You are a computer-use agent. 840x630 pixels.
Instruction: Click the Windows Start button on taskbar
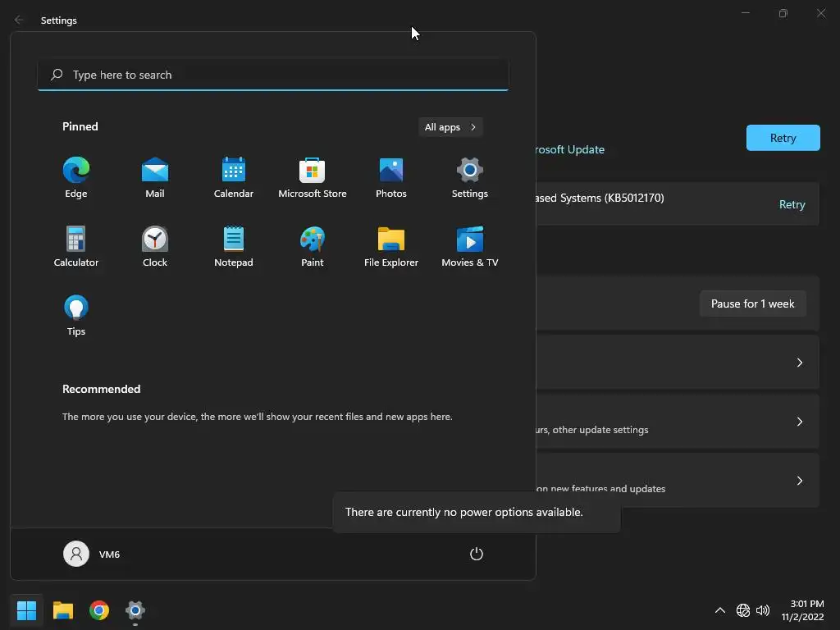coord(26,610)
